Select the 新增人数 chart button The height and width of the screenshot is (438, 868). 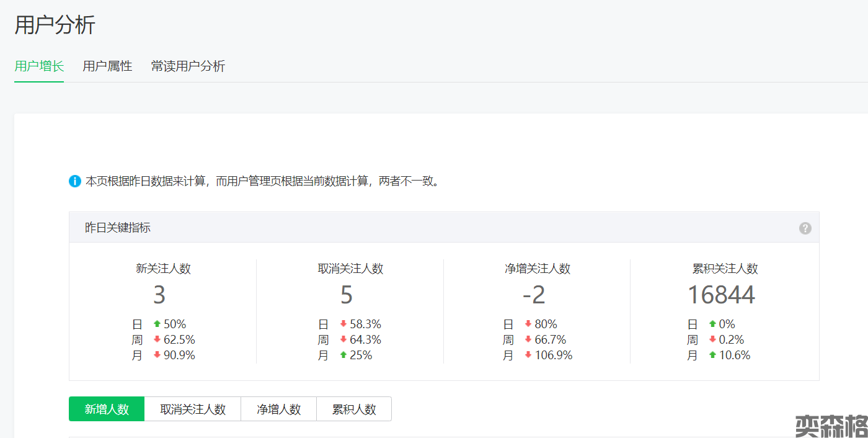(107, 409)
